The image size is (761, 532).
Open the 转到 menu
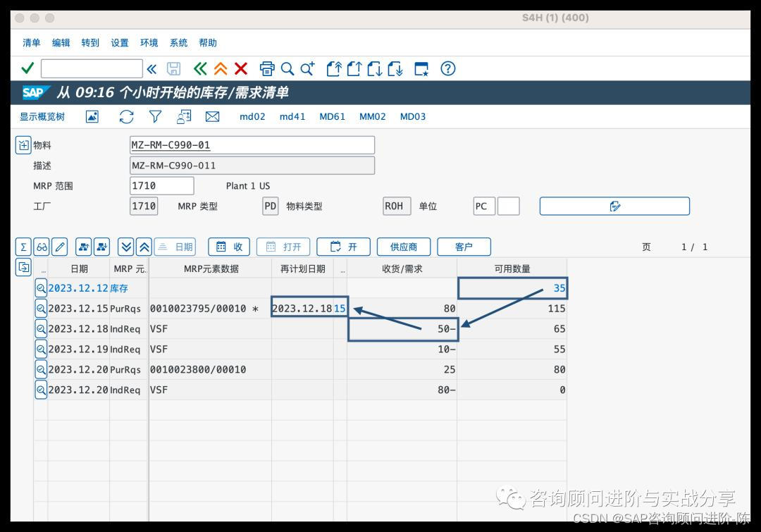90,43
